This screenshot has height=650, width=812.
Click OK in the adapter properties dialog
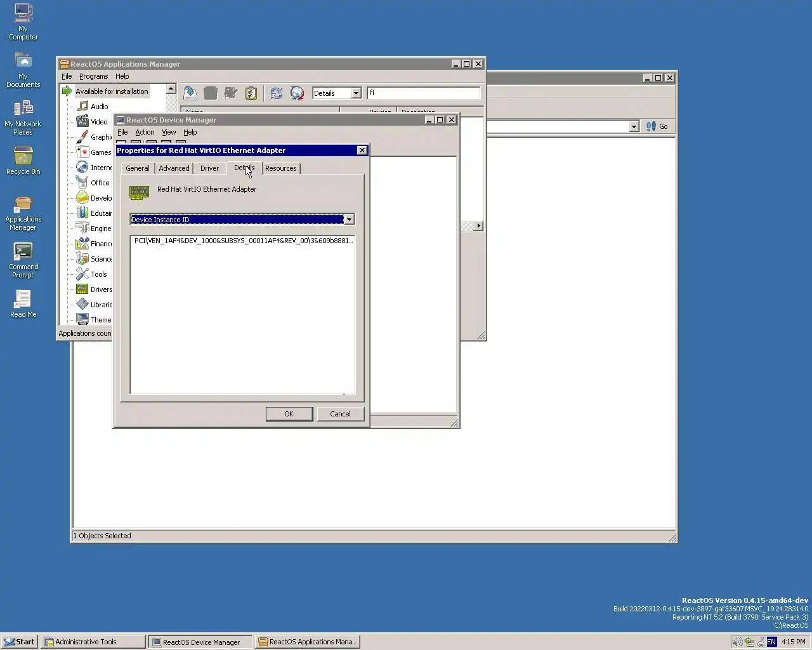(289, 414)
